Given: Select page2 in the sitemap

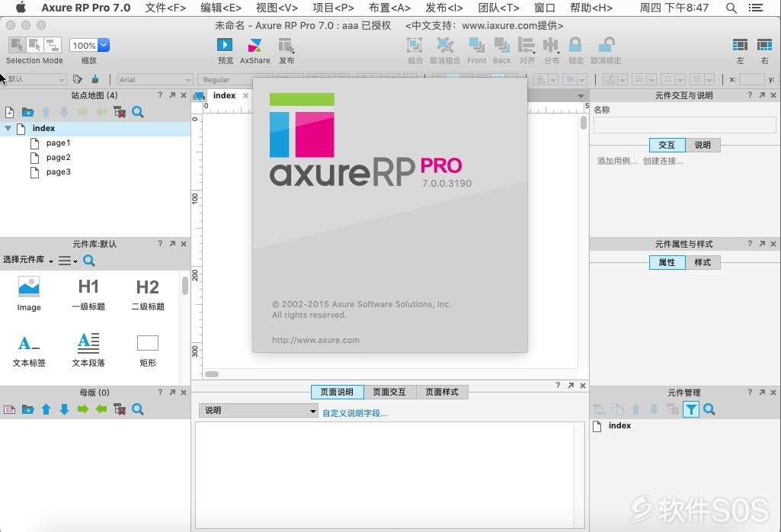Looking at the screenshot, I should (58, 158).
